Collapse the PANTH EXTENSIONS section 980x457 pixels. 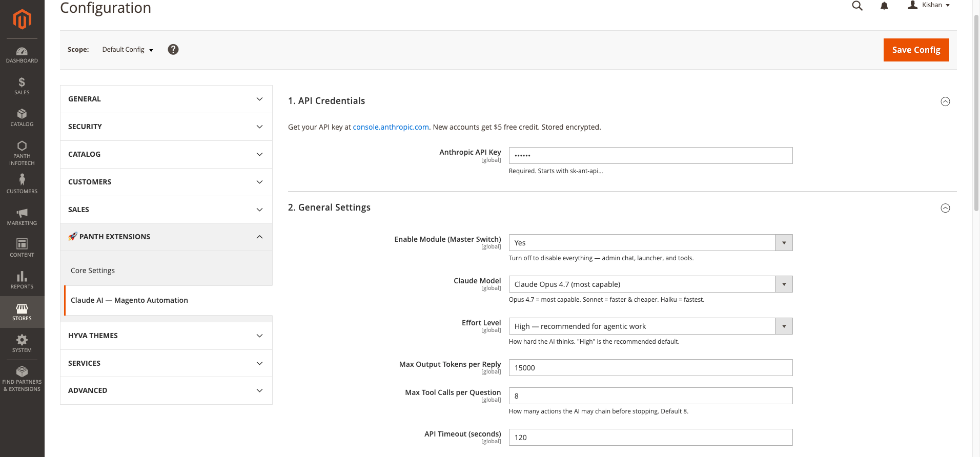[x=166, y=237]
